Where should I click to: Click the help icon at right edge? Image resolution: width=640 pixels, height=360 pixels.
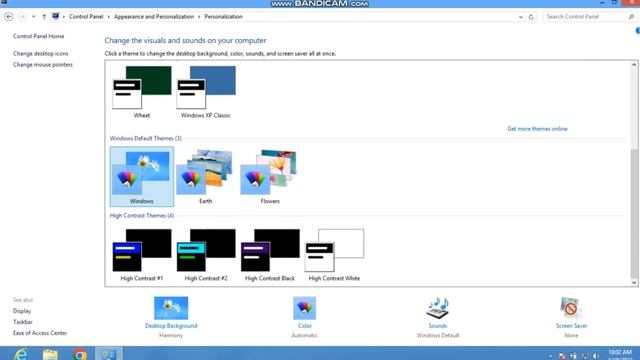638,31
